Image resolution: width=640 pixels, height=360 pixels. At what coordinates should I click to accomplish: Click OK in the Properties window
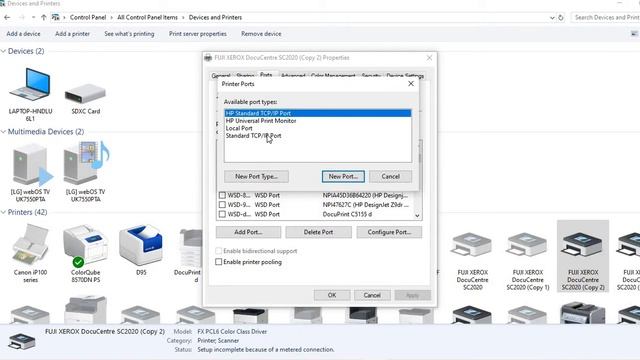coord(332,295)
